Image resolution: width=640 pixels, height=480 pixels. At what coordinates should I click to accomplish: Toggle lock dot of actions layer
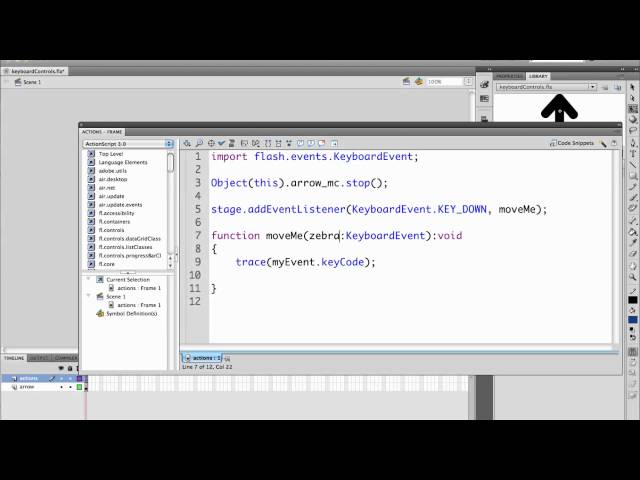point(70,378)
